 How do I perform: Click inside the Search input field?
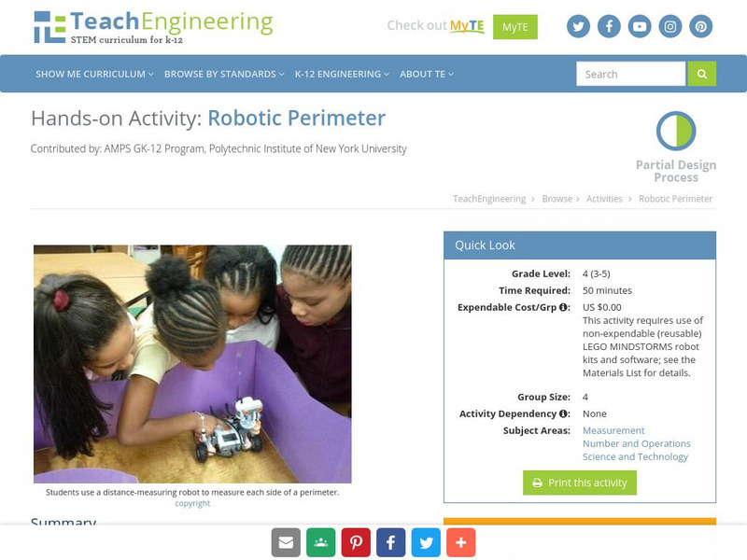click(x=631, y=74)
